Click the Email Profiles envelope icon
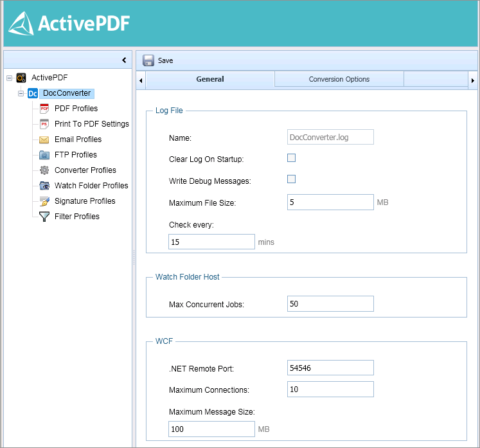 coord(44,139)
